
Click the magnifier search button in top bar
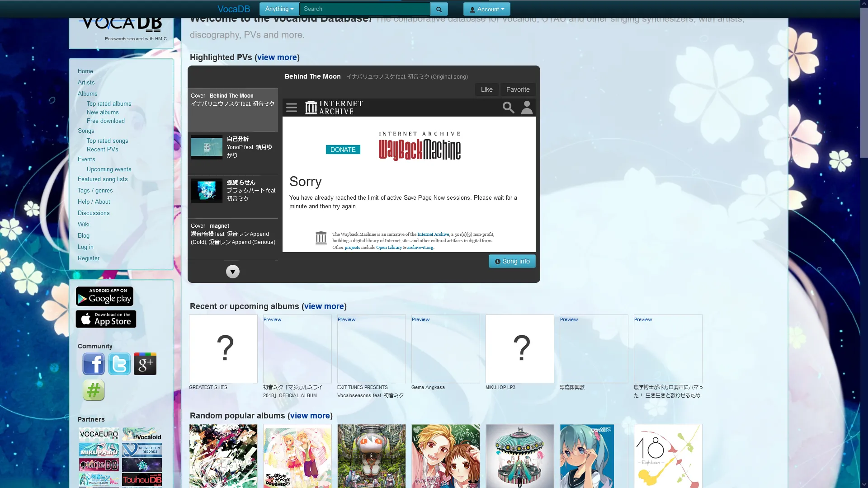tap(439, 9)
